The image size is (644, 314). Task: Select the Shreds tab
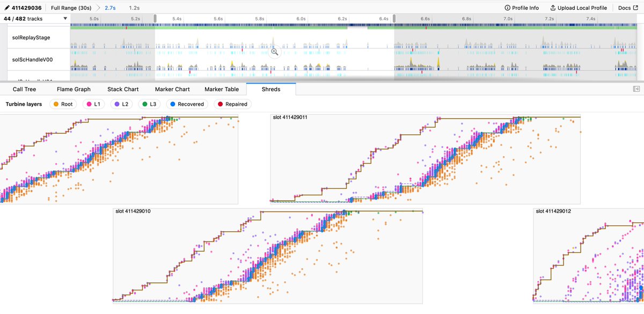click(271, 89)
